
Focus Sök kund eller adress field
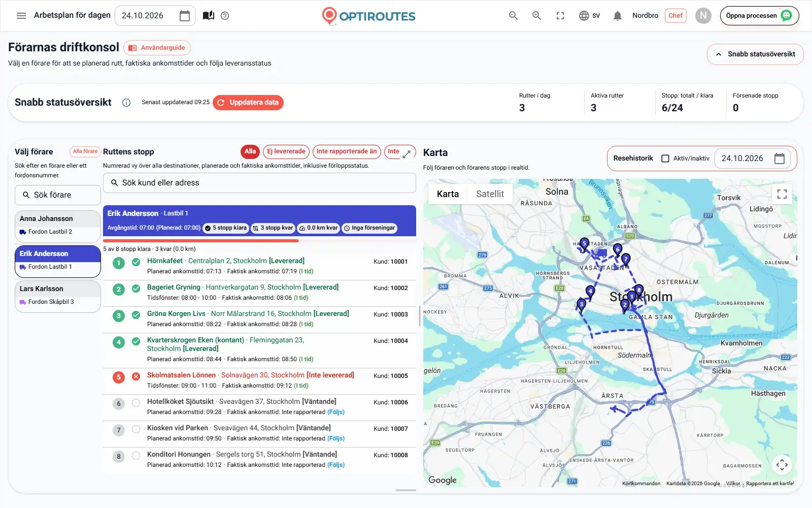259,183
